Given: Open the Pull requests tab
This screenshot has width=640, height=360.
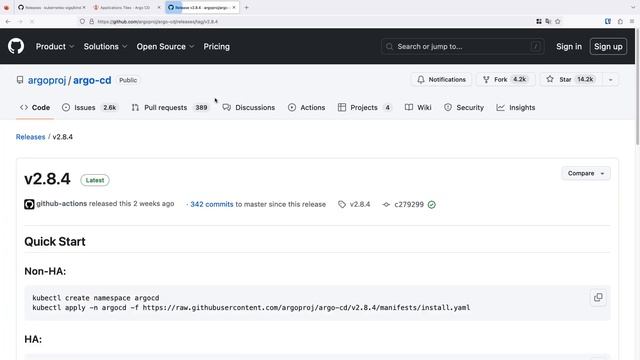Looking at the screenshot, I should click(x=170, y=107).
